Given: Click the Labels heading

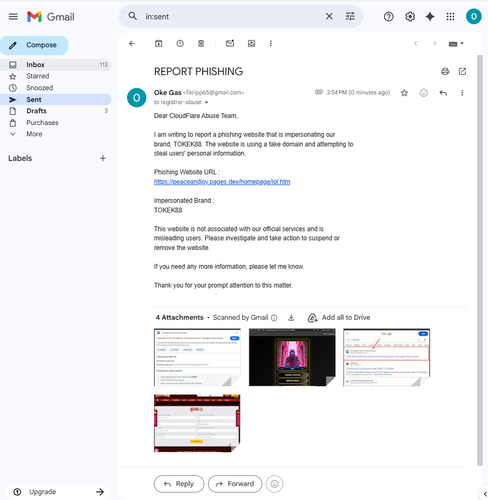Looking at the screenshot, I should [x=20, y=158].
